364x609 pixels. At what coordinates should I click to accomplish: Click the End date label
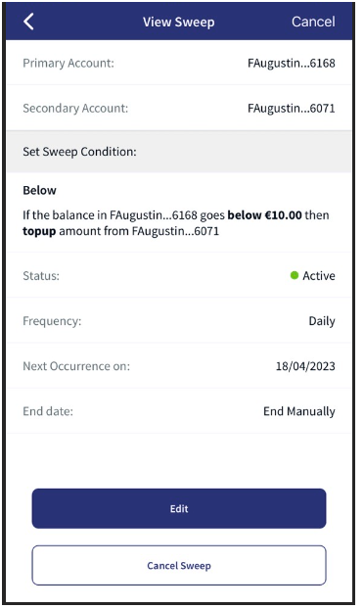[x=48, y=411]
